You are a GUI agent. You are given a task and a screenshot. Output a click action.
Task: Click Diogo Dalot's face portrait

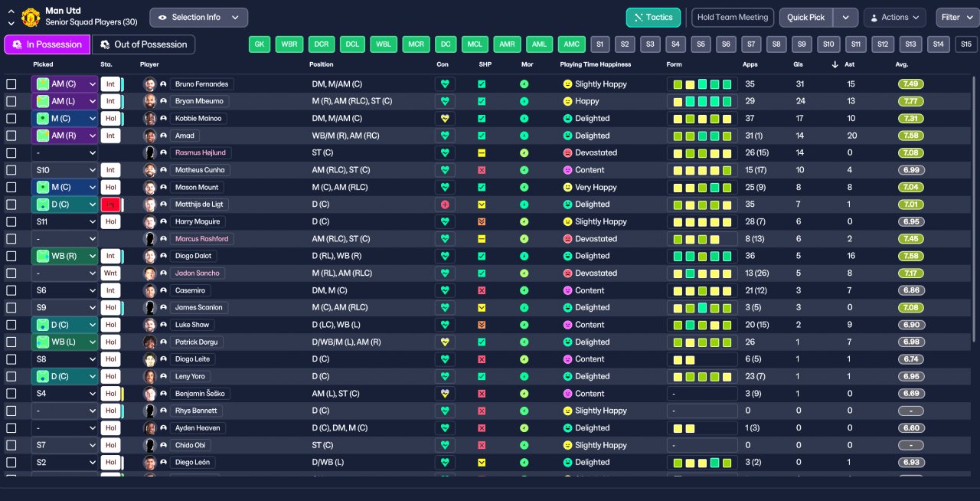(150, 256)
